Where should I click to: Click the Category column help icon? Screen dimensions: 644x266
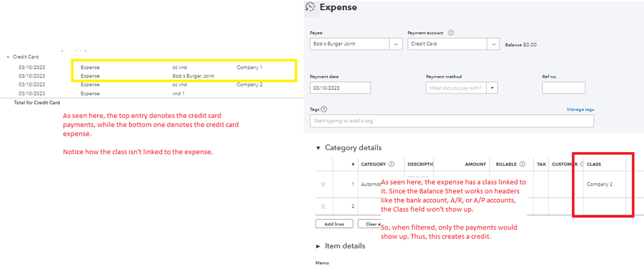coord(391,164)
